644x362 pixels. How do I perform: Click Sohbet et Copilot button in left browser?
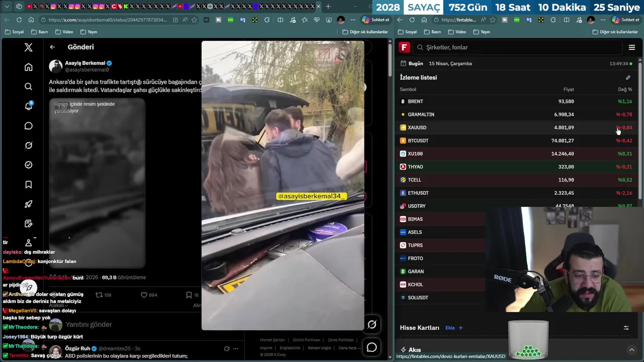coord(376,20)
